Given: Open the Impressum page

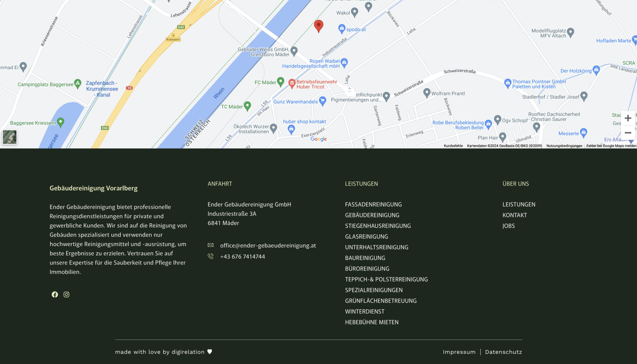Looking at the screenshot, I should (x=459, y=352).
